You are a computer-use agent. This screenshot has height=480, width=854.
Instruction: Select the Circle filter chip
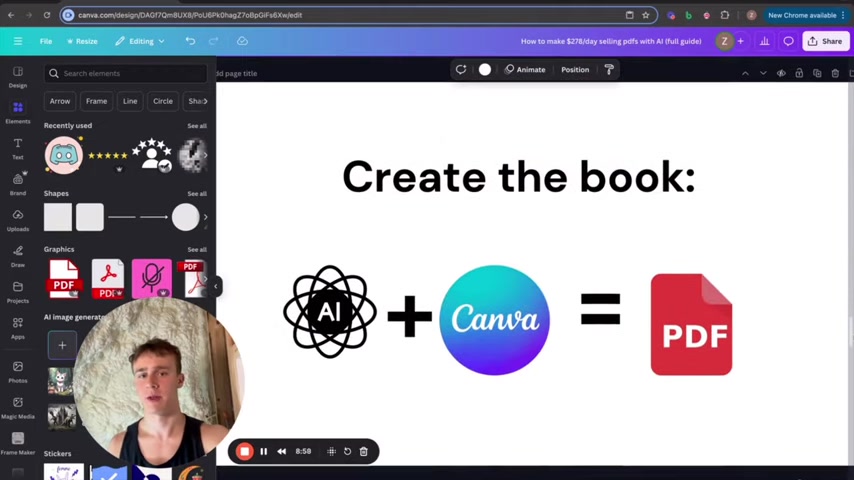point(163,101)
